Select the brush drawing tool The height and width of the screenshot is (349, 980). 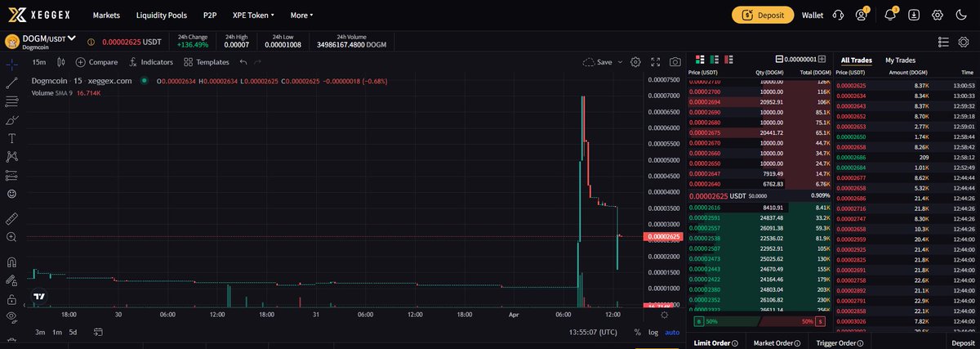(11, 120)
